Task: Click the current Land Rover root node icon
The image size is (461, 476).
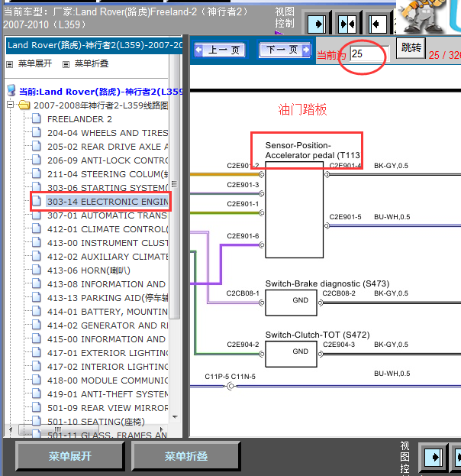Action: (11, 90)
